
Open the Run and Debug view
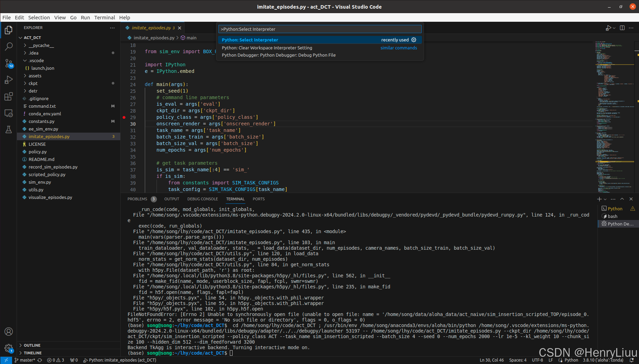click(x=9, y=80)
